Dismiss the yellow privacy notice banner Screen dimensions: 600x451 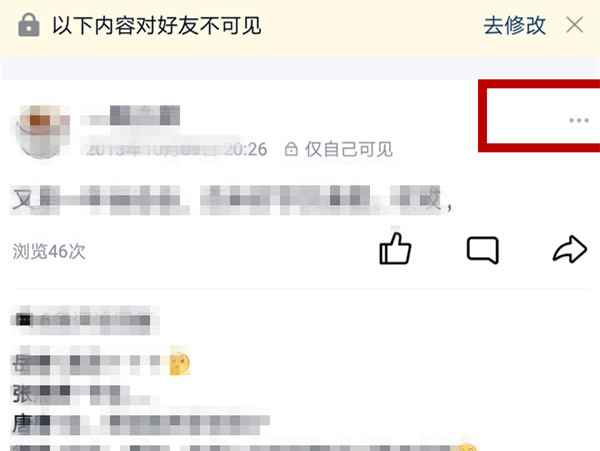click(574, 26)
